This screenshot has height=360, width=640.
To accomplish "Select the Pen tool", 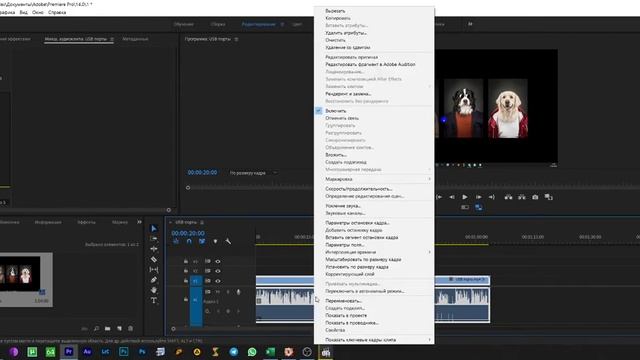I will [x=154, y=280].
